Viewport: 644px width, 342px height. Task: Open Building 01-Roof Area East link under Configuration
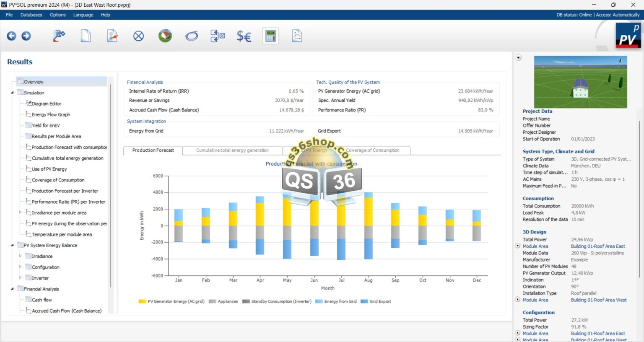[598, 334]
